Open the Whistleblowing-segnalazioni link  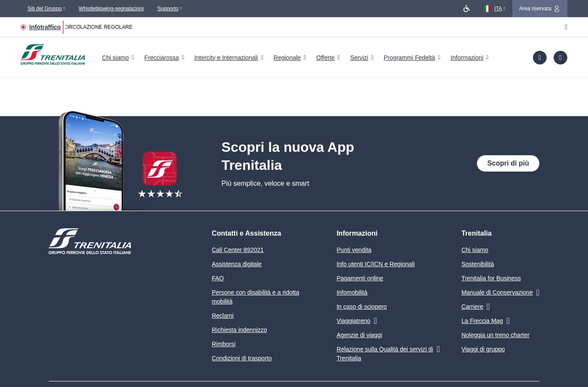pos(111,9)
